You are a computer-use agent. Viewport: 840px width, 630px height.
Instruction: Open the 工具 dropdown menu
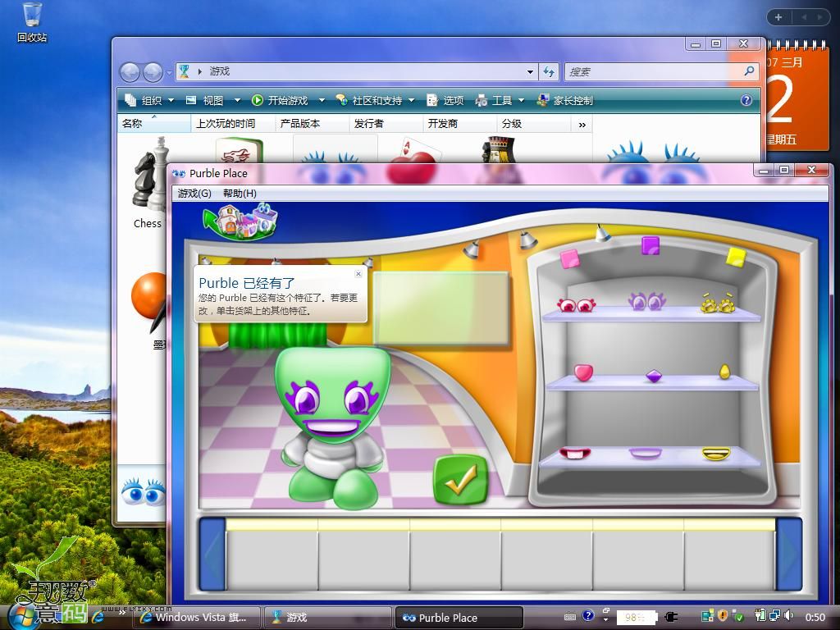click(500, 100)
